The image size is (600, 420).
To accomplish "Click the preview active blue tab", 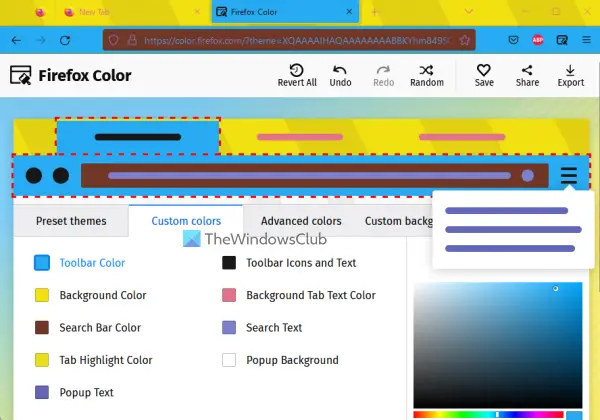I will [138, 137].
